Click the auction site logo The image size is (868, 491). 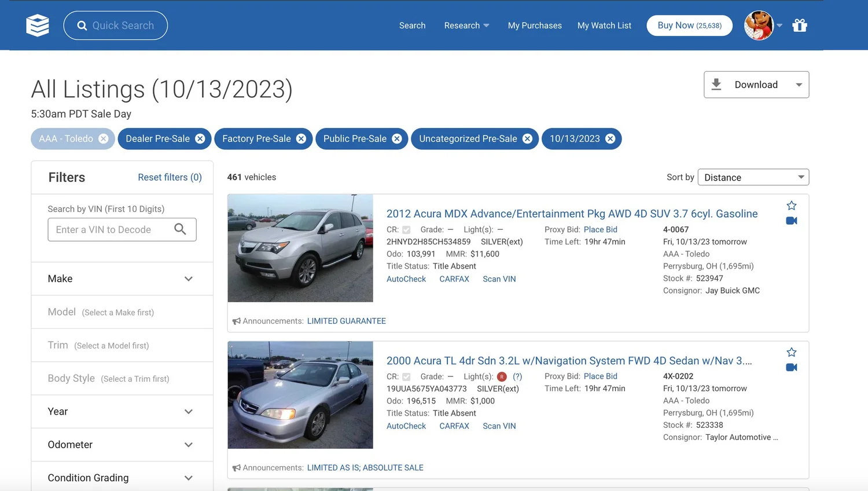click(37, 25)
